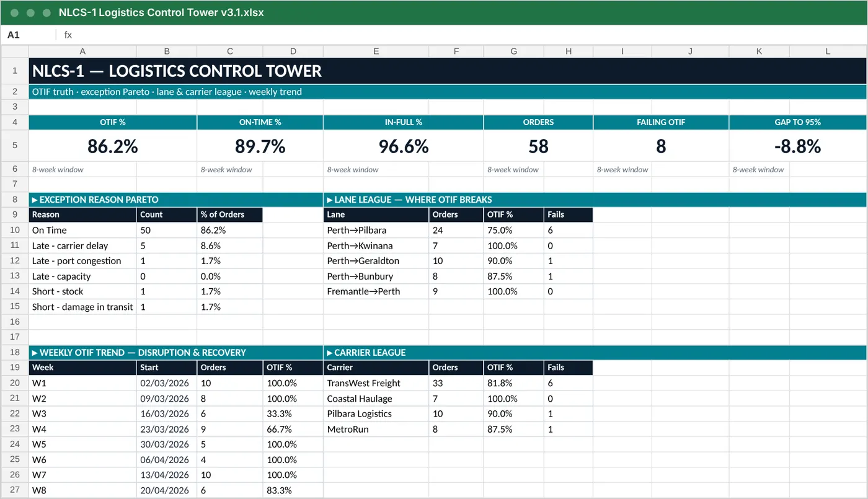Viewport: 868px width, 499px height.
Task: Click the OTIF % value 86.2%
Action: point(113,146)
